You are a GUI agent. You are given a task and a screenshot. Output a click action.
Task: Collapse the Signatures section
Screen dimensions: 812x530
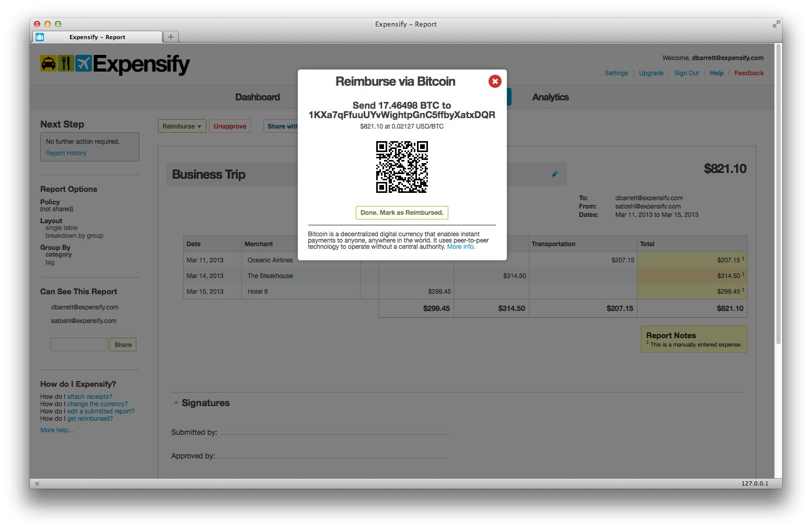(176, 402)
